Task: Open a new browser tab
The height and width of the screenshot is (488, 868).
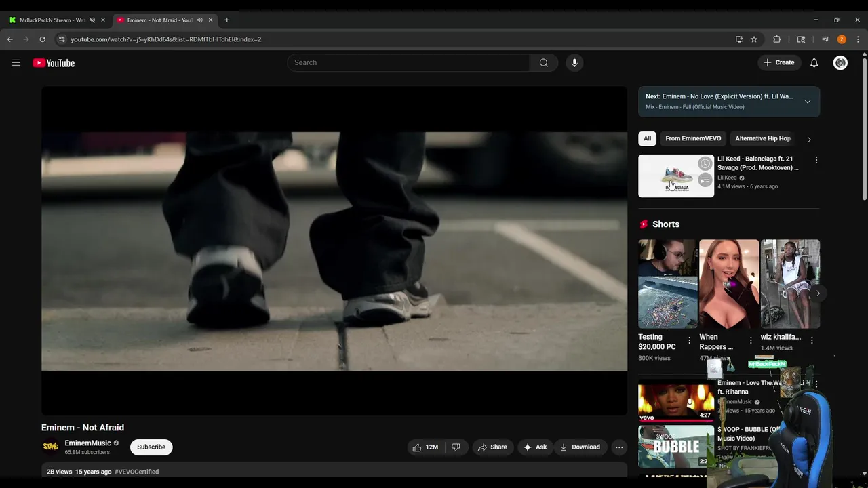Action: point(226,20)
